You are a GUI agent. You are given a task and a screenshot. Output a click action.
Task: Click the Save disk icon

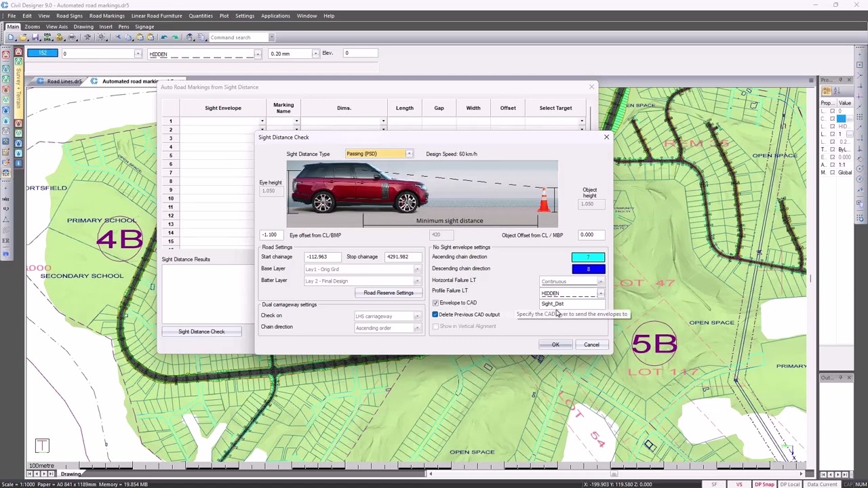click(35, 37)
